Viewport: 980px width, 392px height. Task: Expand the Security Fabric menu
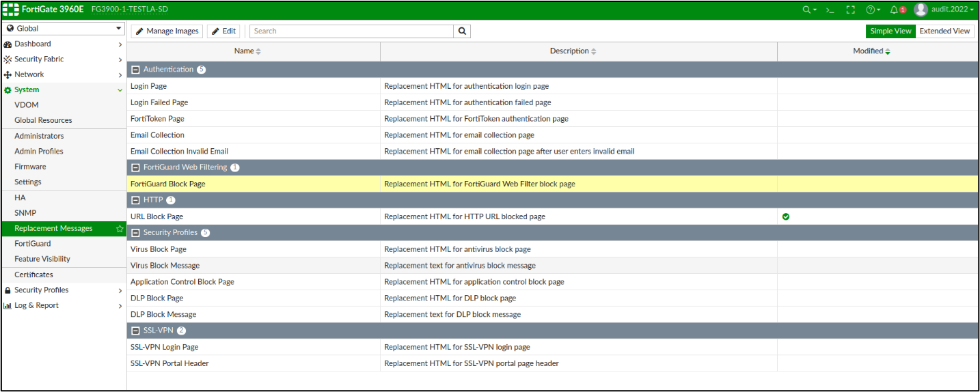[64, 59]
